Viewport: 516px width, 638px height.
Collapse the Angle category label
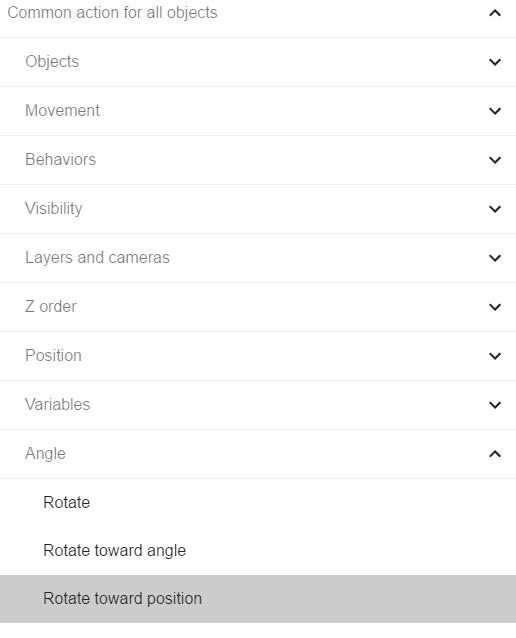click(45, 454)
